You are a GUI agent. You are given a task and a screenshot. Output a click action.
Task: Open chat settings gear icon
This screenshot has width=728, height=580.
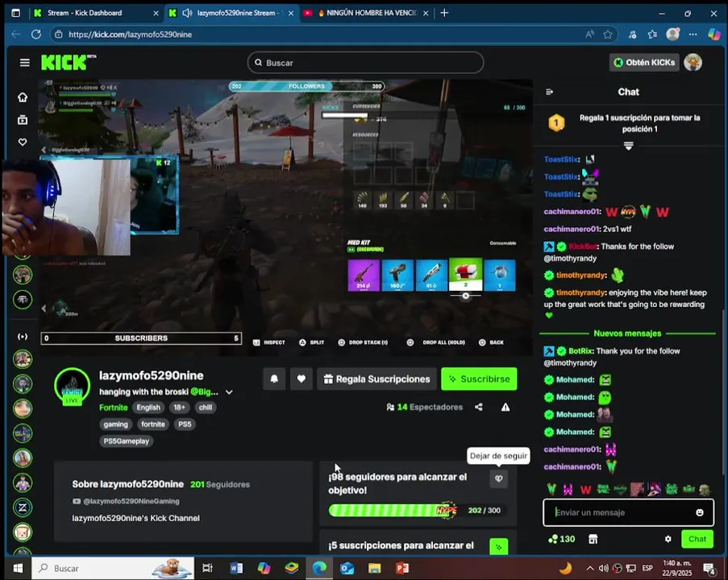pyautogui.click(x=668, y=539)
